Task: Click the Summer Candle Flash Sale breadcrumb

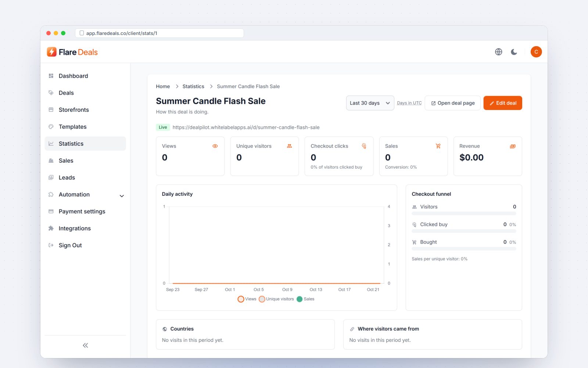Action: 248,86
